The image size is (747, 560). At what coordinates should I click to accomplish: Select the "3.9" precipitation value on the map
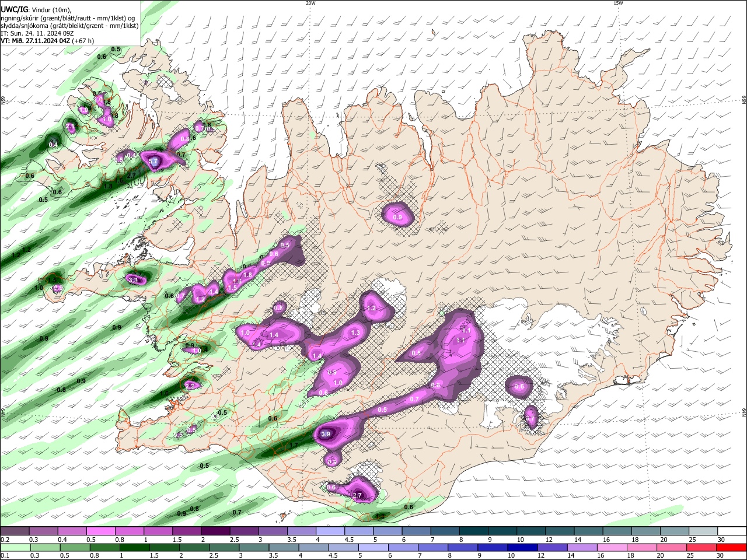pos(326,434)
